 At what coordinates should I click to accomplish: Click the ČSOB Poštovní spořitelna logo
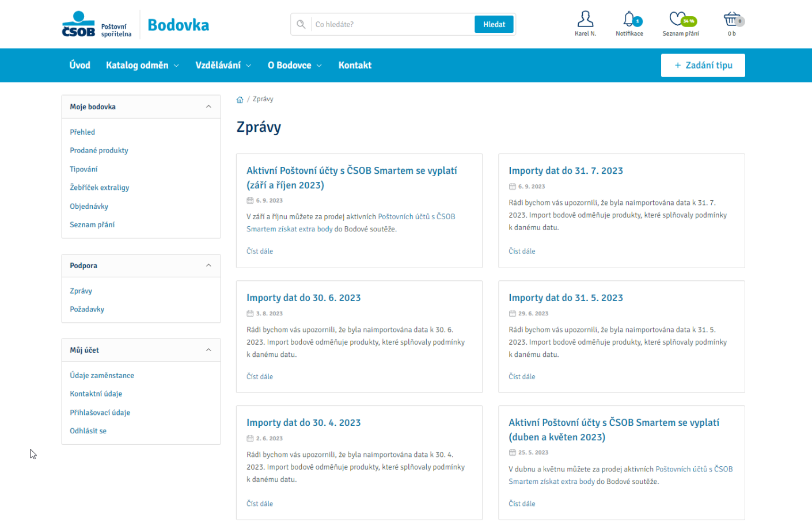(97, 25)
